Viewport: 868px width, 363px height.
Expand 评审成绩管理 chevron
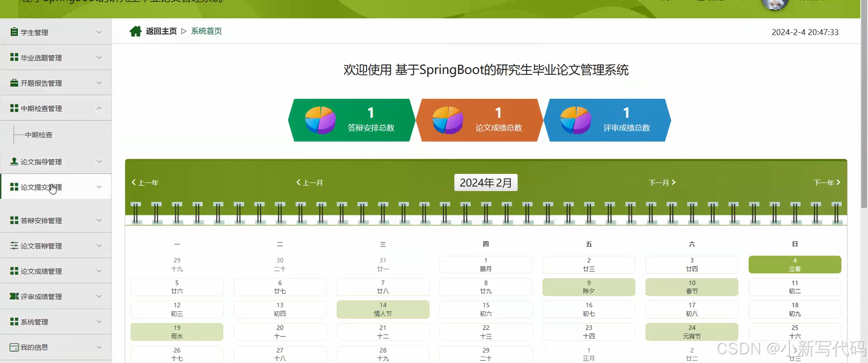pyautogui.click(x=99, y=296)
